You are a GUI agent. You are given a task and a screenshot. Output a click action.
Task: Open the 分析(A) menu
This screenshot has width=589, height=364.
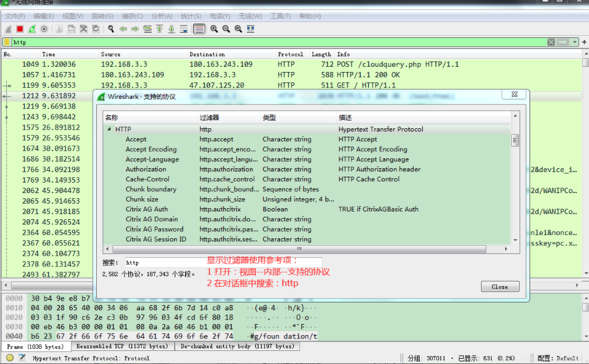[x=162, y=16]
